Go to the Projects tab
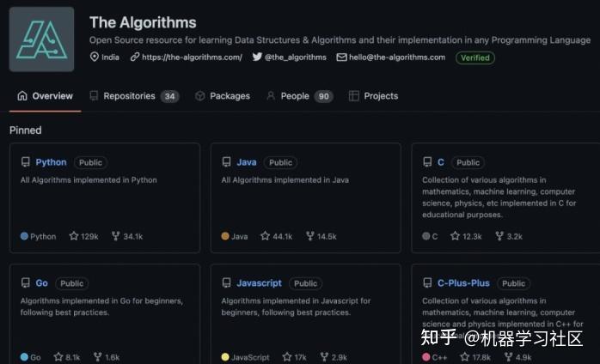This screenshot has width=600, height=364. (373, 96)
